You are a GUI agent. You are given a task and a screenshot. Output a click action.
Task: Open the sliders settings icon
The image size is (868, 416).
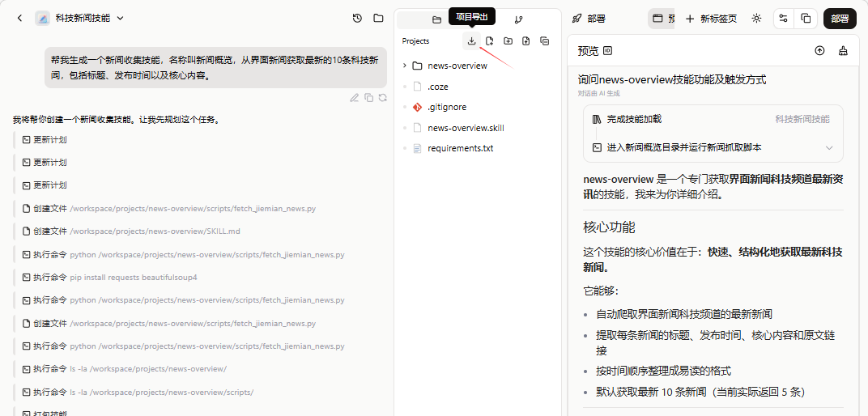pos(783,19)
